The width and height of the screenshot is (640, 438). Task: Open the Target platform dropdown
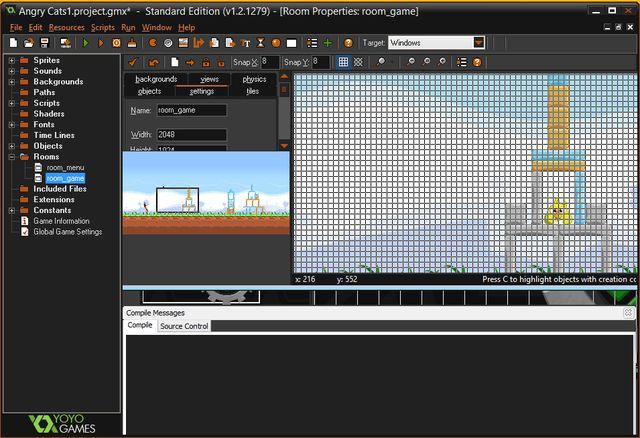click(x=479, y=42)
